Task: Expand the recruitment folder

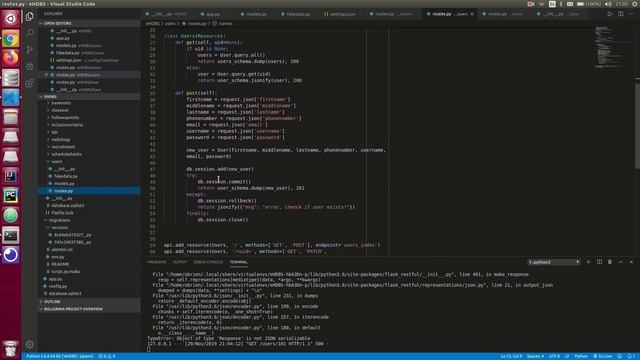Action: tap(63, 147)
